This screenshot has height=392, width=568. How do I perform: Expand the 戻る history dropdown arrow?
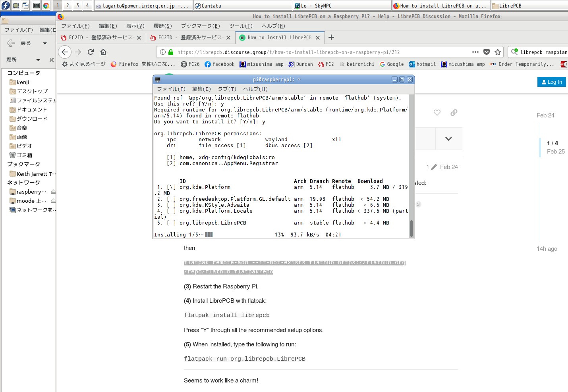[x=44, y=43]
